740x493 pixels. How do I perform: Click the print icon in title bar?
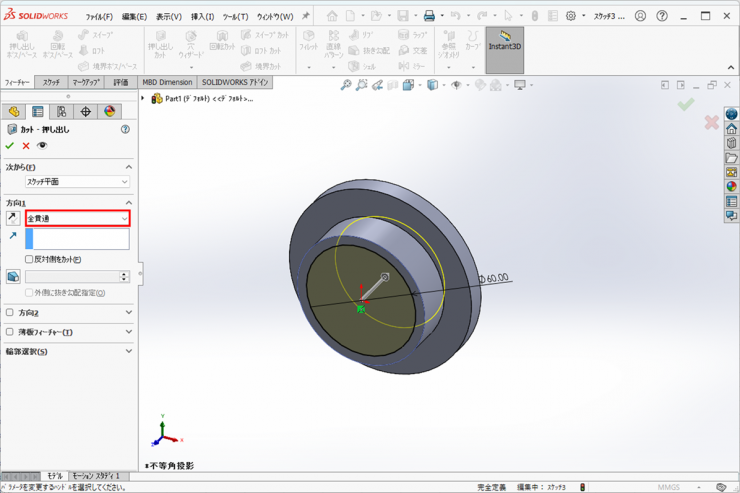[x=429, y=16]
